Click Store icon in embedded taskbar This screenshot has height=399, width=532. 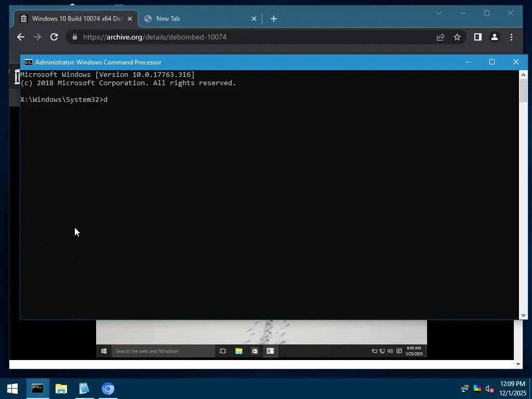pos(255,351)
